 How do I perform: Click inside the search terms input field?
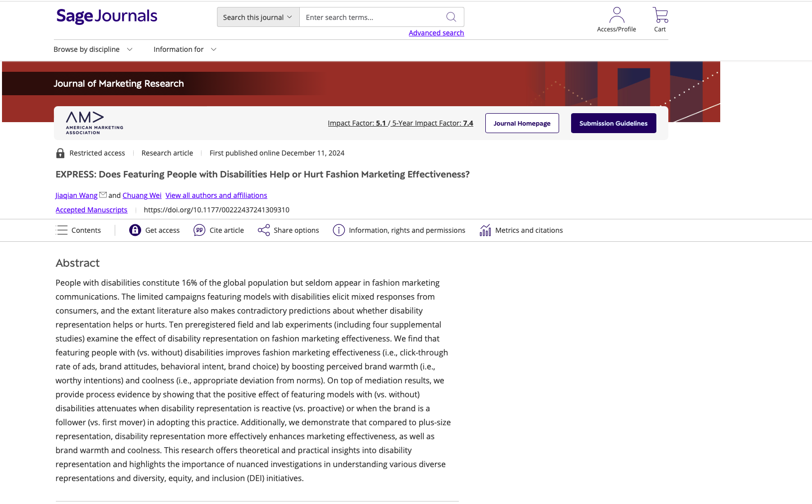click(369, 16)
